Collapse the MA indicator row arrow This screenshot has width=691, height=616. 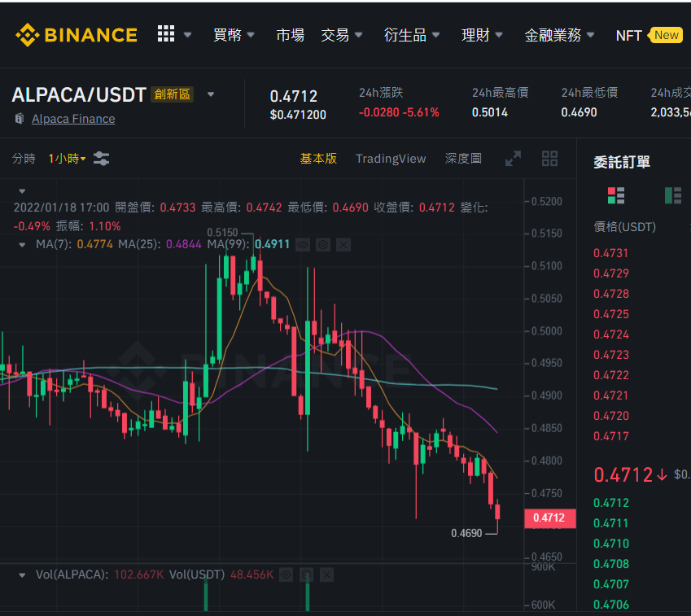[x=22, y=245]
